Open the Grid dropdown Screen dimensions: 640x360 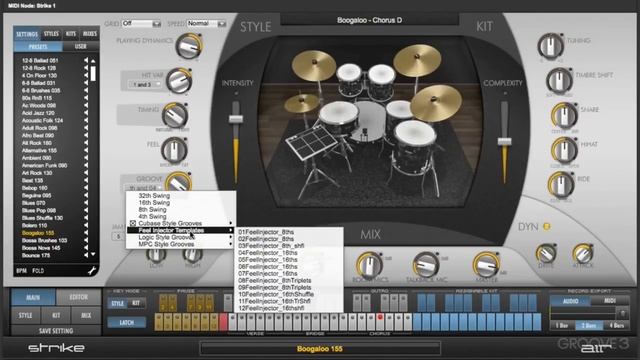pyautogui.click(x=141, y=24)
